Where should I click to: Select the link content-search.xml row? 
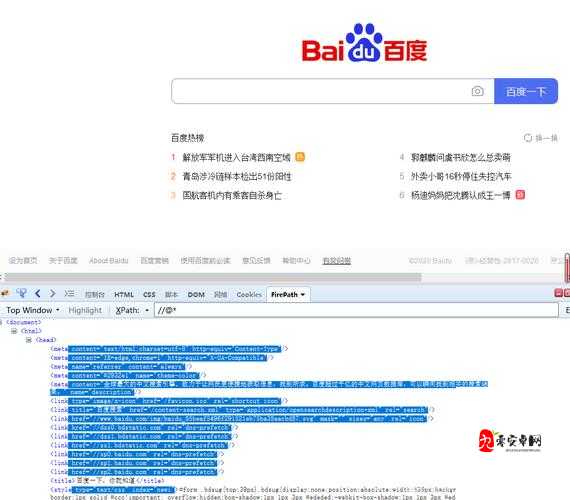point(242,410)
